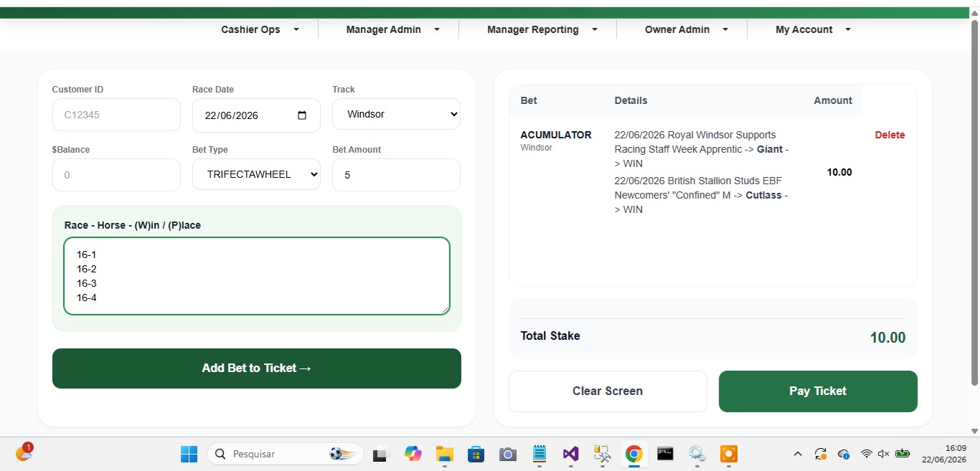Viewport: 980px width, 471px height.
Task: Open the Camera app in taskbar
Action: 508,454
